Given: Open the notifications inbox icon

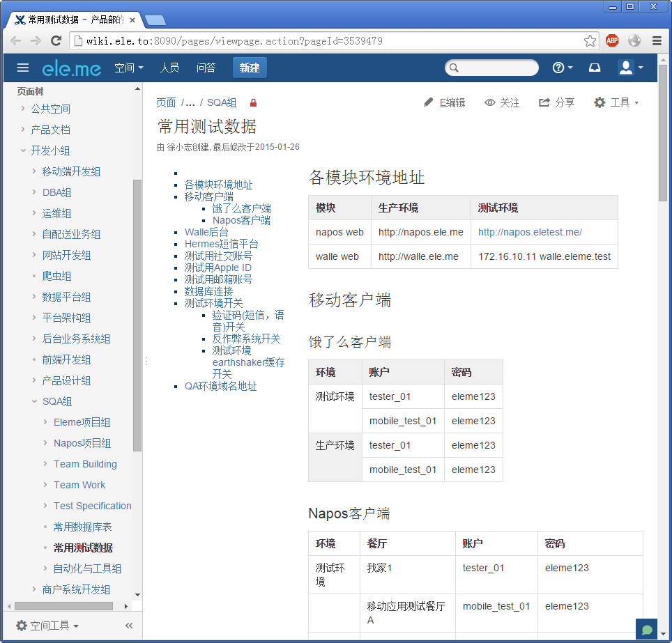Looking at the screenshot, I should point(595,68).
